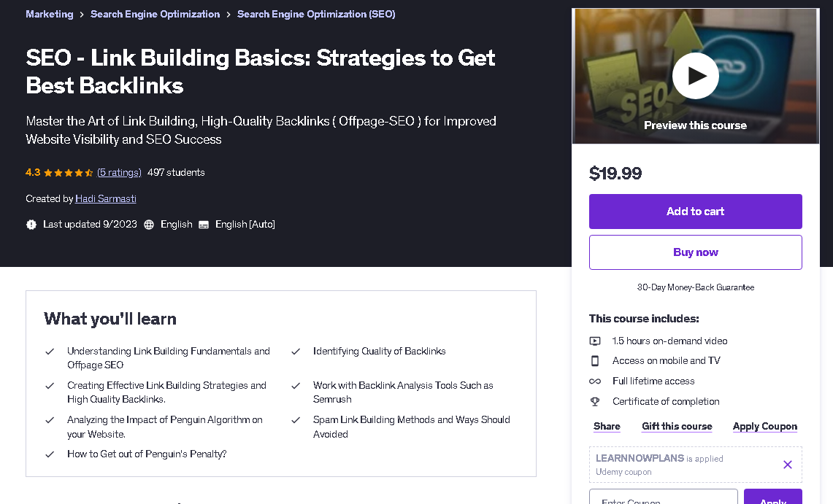This screenshot has height=504, width=833.
Task: Click the 4.3 rating score
Action: point(33,172)
